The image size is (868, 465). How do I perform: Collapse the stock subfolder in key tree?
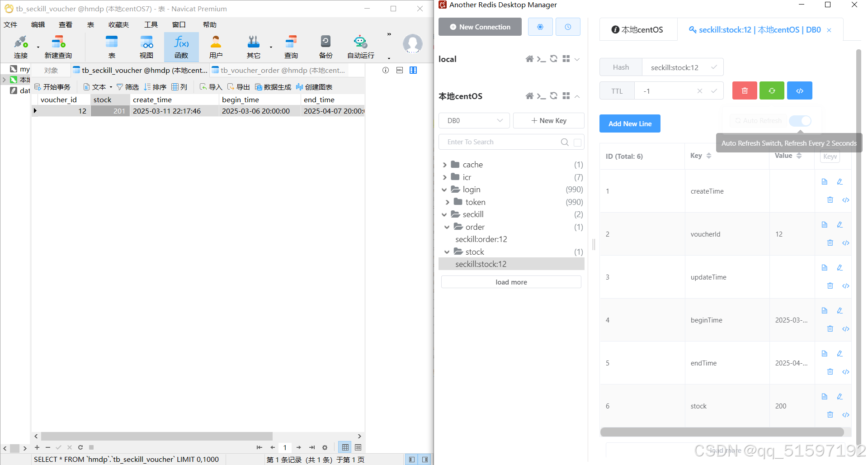click(447, 252)
